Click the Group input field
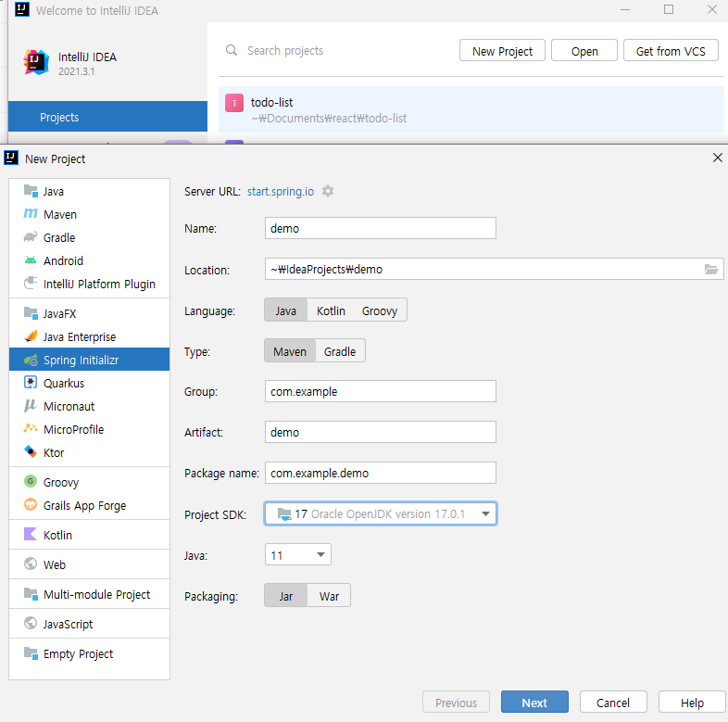Image resolution: width=728 pixels, height=722 pixels. coord(381,391)
